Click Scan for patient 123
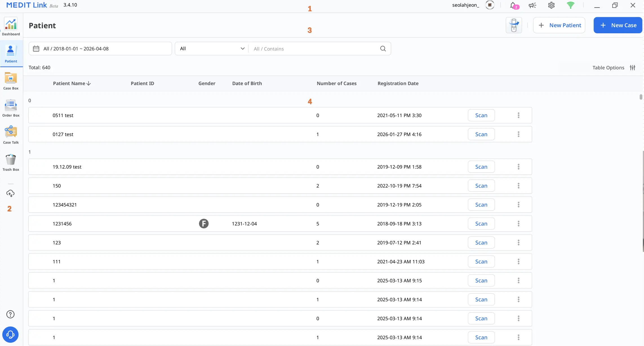Screen dimensions: 644x346 click(x=481, y=243)
